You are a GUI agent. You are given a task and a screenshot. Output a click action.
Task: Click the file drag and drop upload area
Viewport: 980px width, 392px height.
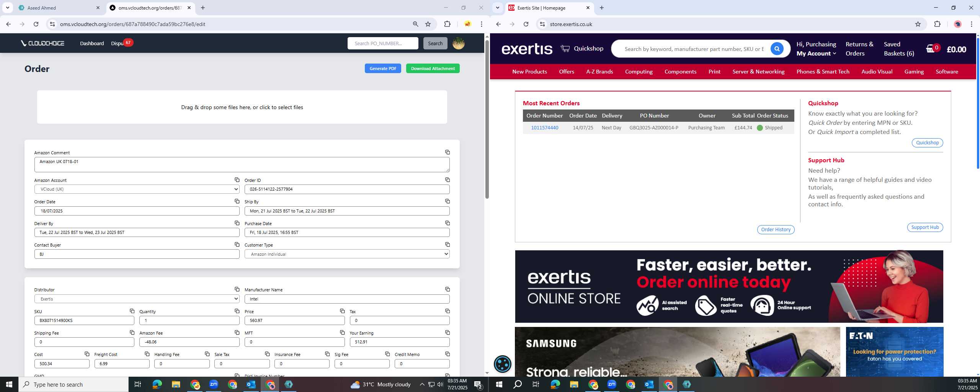pyautogui.click(x=242, y=107)
